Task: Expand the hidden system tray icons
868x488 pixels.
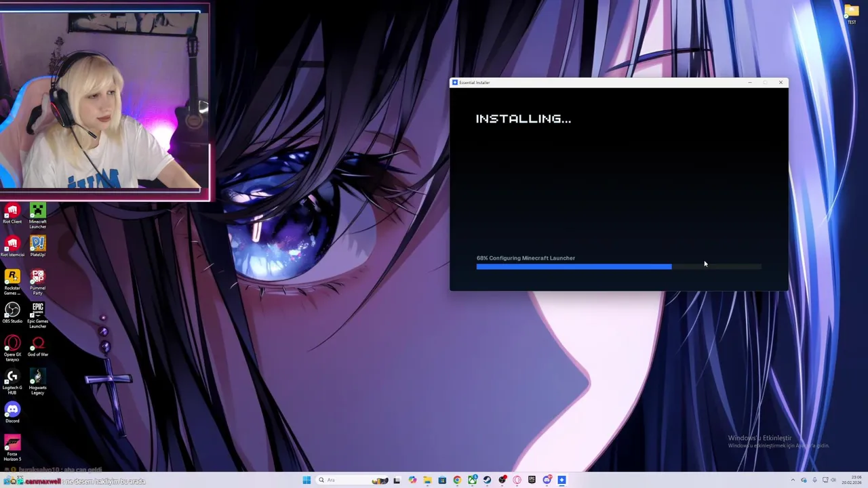Action: 793,480
